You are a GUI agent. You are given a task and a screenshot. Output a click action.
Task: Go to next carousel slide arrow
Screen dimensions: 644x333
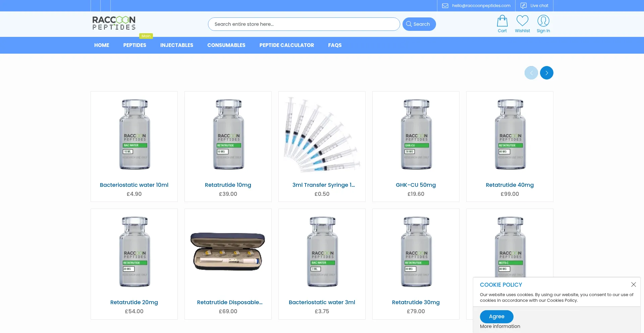point(546,73)
